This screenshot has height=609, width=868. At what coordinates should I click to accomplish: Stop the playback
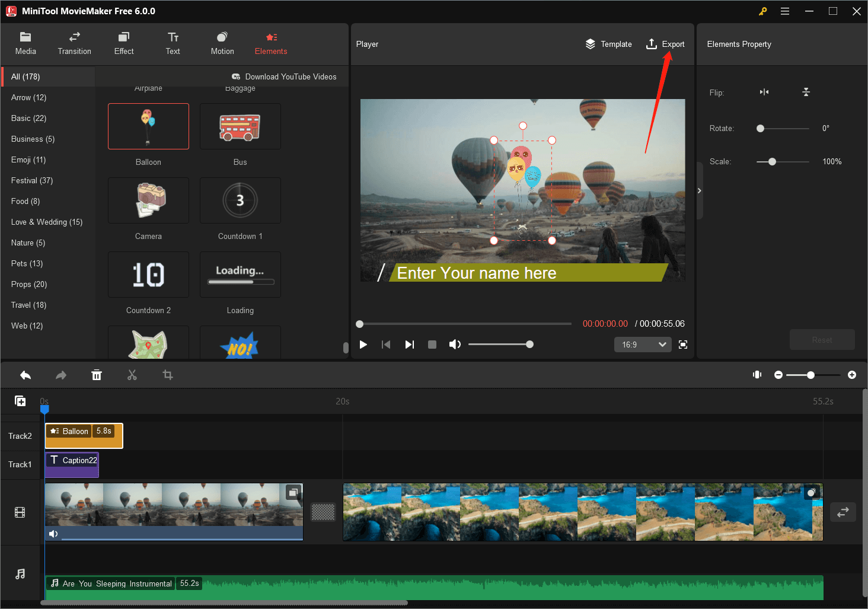[x=432, y=345]
